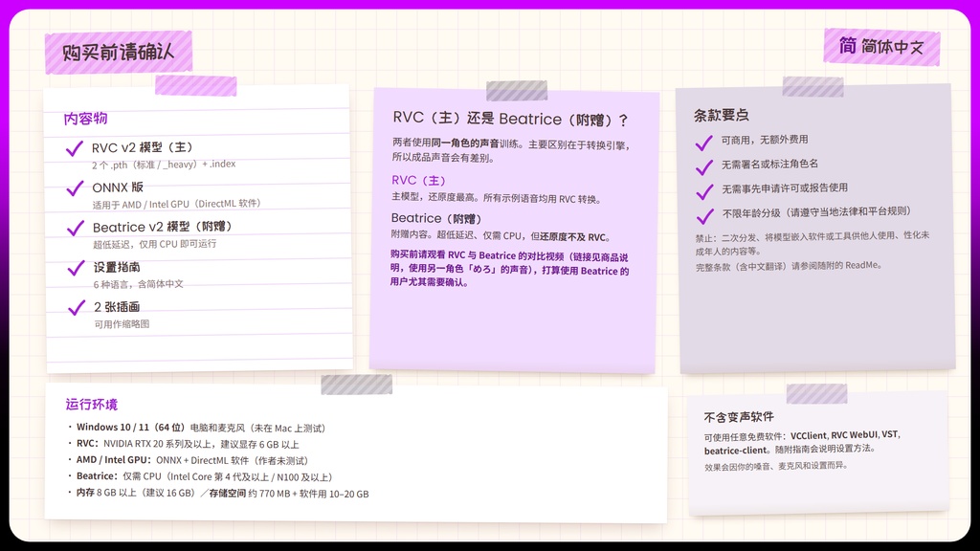Select the 内存 8 GB 以上 storage line
Viewport: 980px width, 551px height.
click(x=218, y=494)
